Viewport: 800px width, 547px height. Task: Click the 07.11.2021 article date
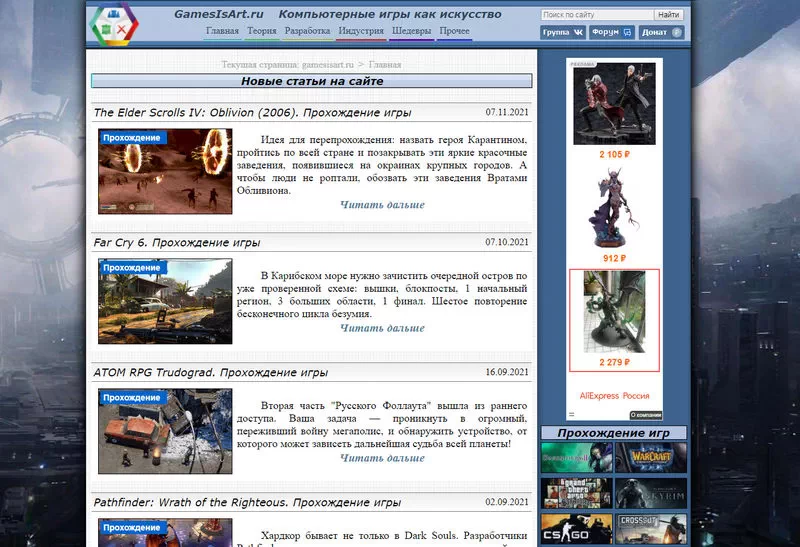[x=507, y=112]
